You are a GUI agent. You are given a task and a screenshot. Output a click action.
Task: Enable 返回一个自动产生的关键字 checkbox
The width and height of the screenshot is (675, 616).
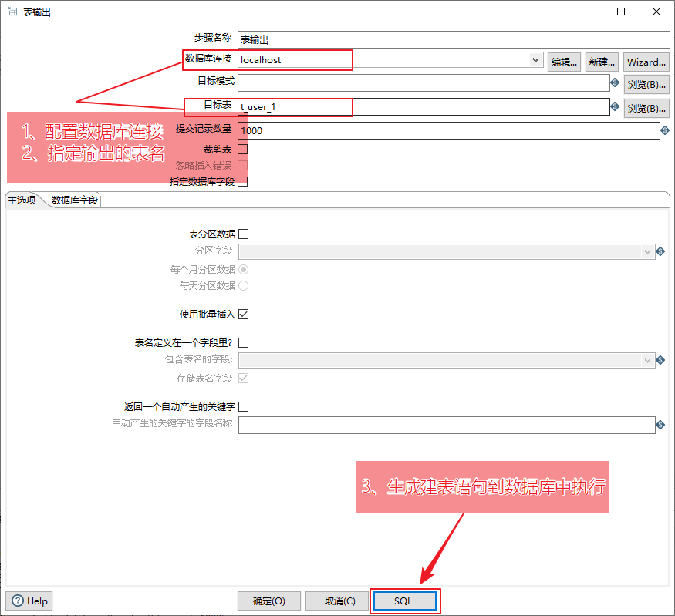pyautogui.click(x=243, y=406)
